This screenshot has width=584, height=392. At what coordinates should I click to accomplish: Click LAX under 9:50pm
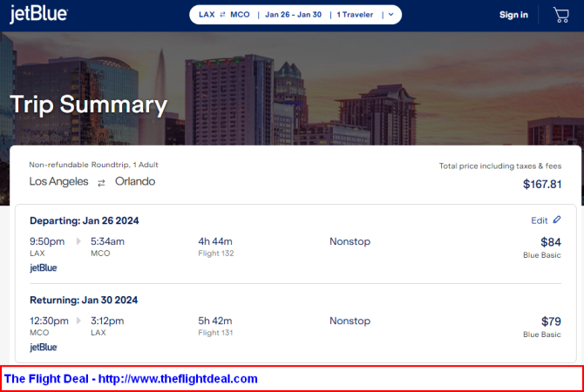coord(37,253)
